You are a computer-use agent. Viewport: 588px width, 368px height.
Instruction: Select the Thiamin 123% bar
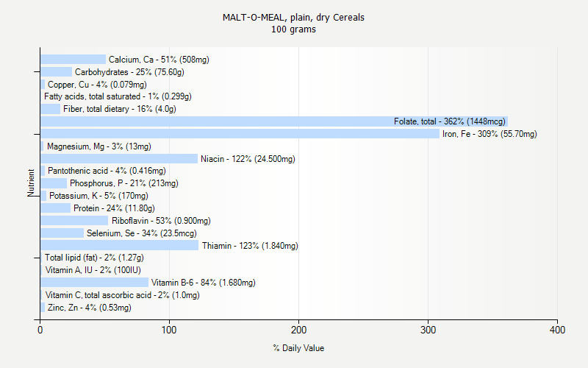(120, 245)
